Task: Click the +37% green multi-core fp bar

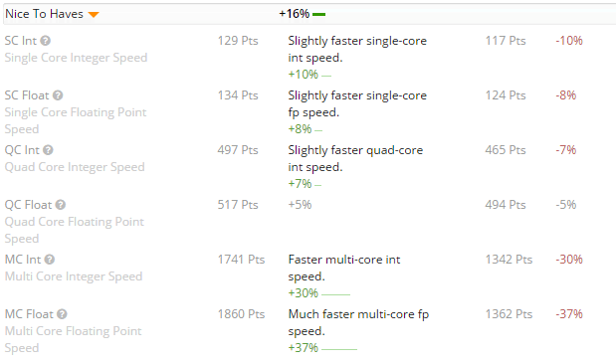Action: tap(339, 349)
